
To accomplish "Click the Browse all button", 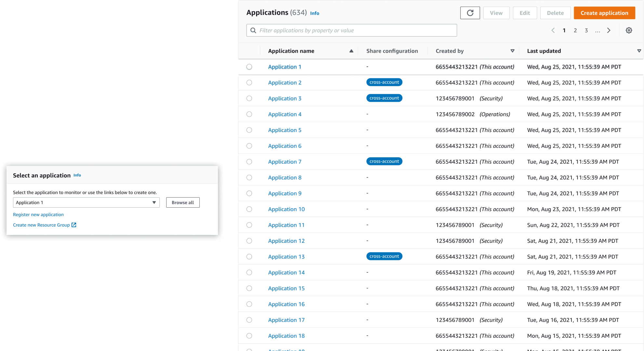I will 183,202.
